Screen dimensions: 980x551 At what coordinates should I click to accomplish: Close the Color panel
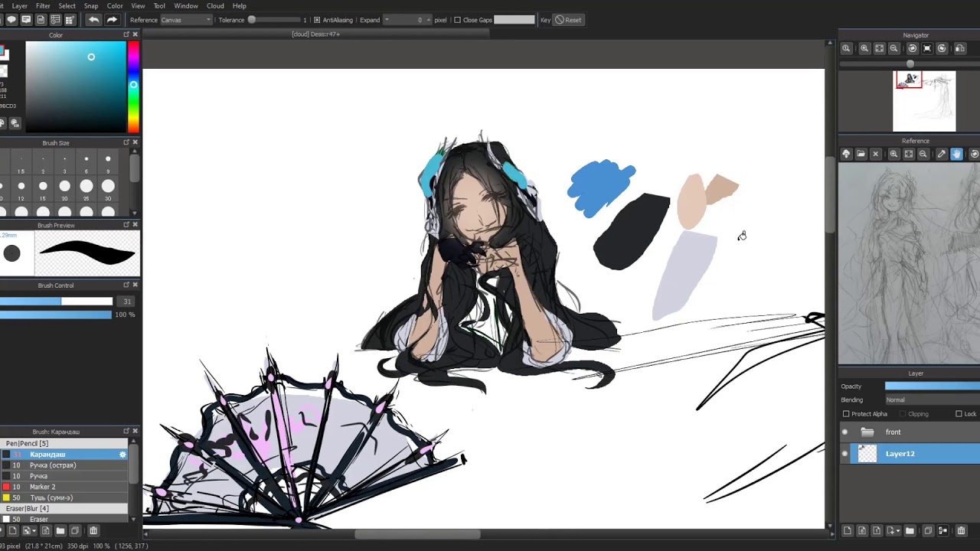point(136,34)
